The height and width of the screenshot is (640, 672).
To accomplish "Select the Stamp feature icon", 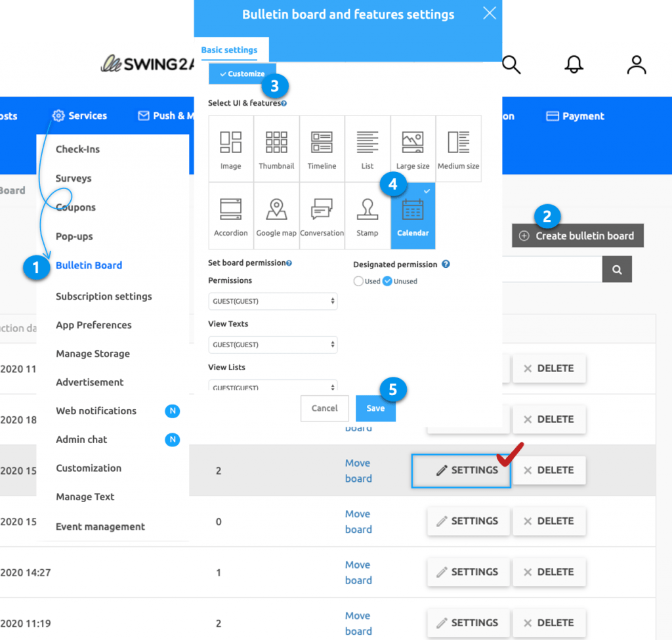I will click(367, 215).
